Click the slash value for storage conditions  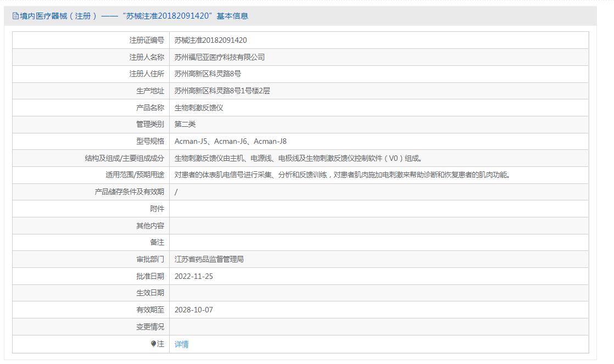tap(176, 192)
